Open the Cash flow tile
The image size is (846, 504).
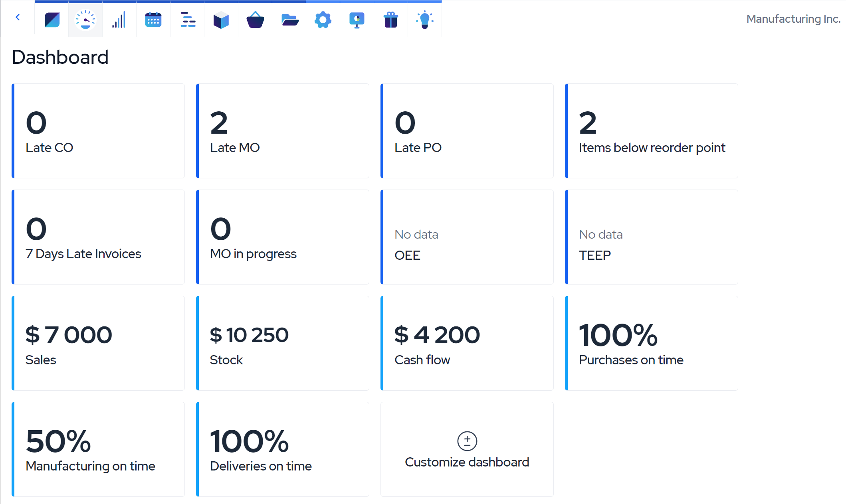click(x=467, y=343)
